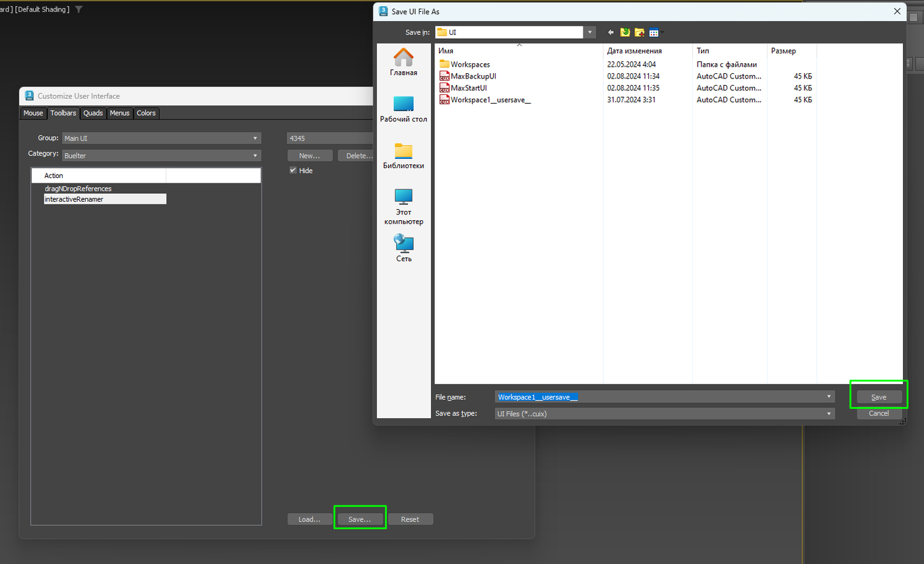The height and width of the screenshot is (564, 924).
Task: Click the viewport filter funnel icon
Action: [x=79, y=9]
